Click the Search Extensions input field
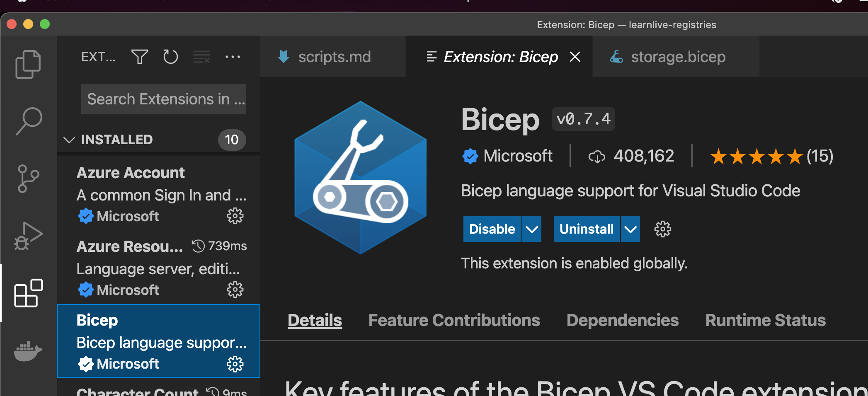Screen dimensions: 868x396 click(163, 99)
